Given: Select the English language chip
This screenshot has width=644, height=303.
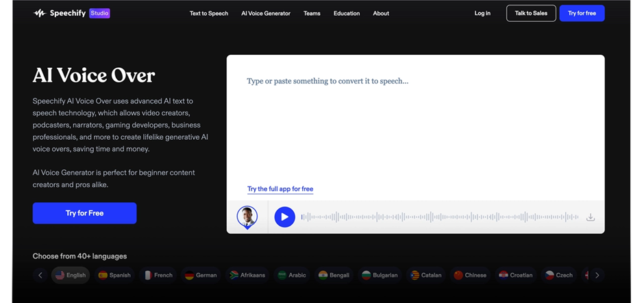Looking at the screenshot, I should 71,275.
